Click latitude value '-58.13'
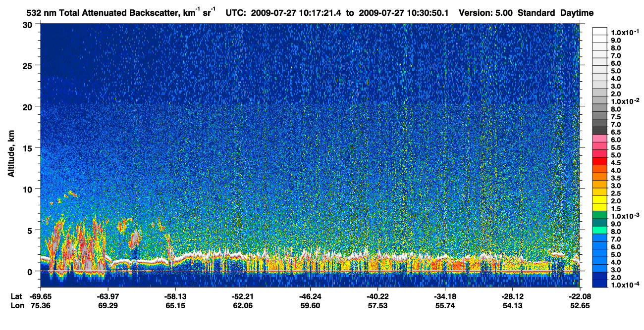The height and width of the screenshot is (330, 644). (175, 297)
